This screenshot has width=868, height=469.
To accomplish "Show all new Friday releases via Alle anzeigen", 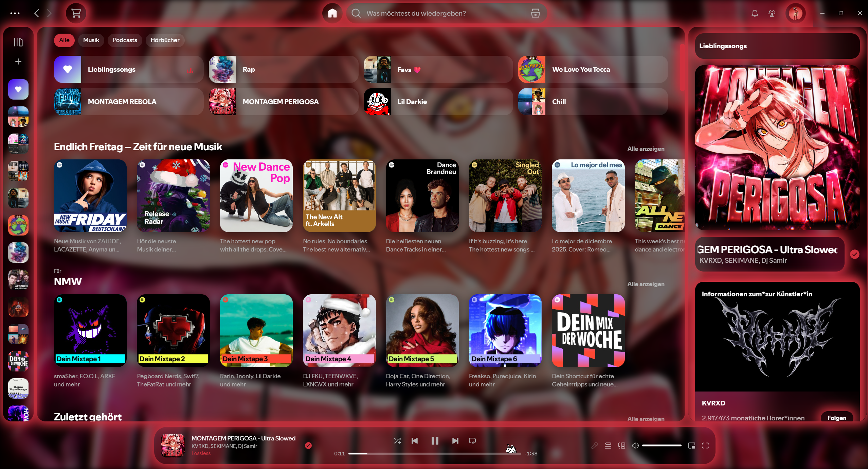I will [645, 149].
